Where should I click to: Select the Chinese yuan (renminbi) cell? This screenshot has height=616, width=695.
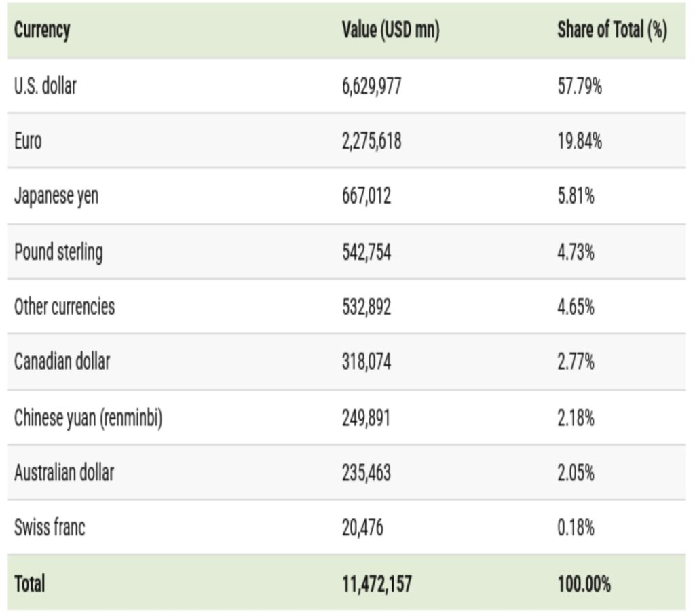tap(88, 417)
